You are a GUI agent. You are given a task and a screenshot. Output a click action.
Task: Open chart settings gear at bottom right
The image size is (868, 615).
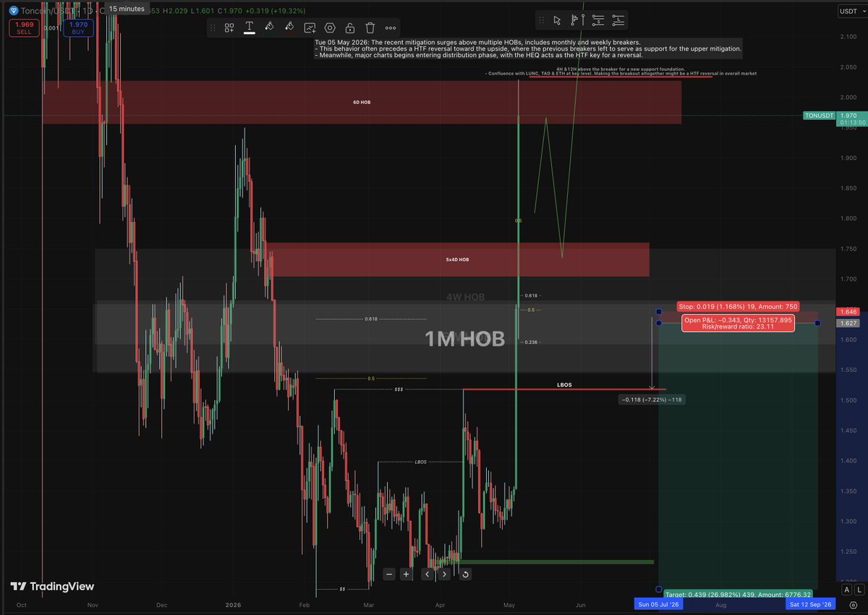point(854,604)
